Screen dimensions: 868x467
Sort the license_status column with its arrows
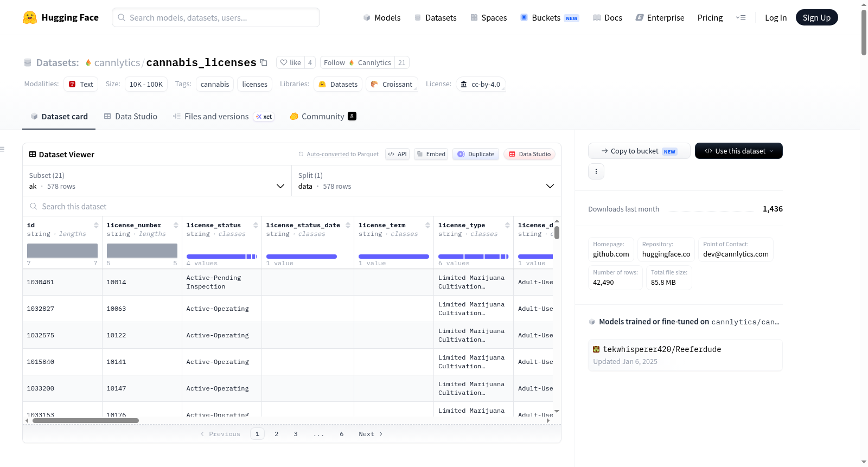tap(256, 225)
